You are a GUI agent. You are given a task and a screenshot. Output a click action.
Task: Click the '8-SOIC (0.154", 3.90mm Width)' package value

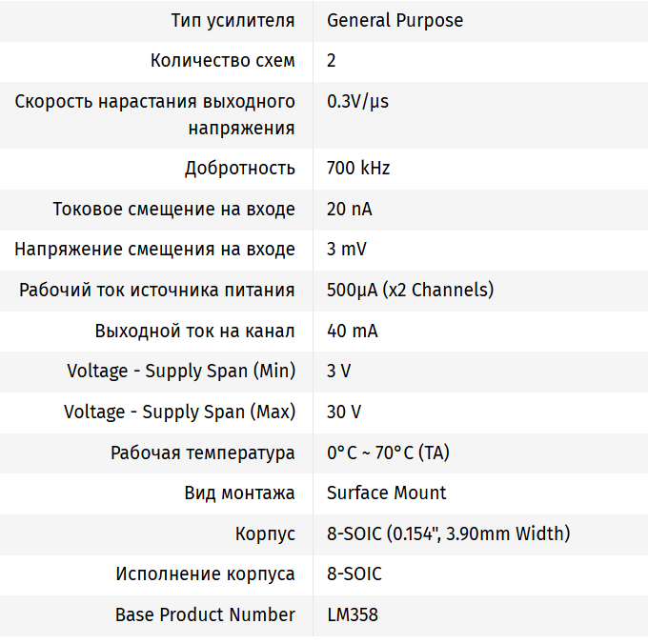448,533
